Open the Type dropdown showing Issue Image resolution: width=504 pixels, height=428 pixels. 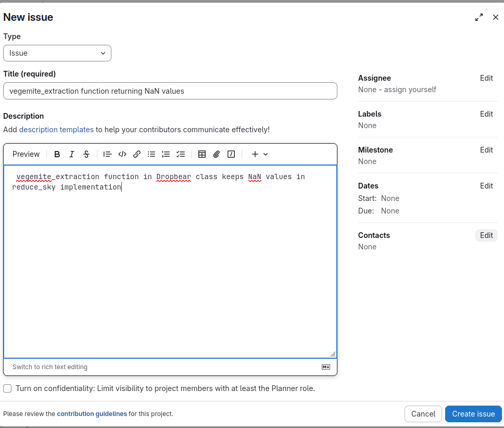pyautogui.click(x=57, y=53)
